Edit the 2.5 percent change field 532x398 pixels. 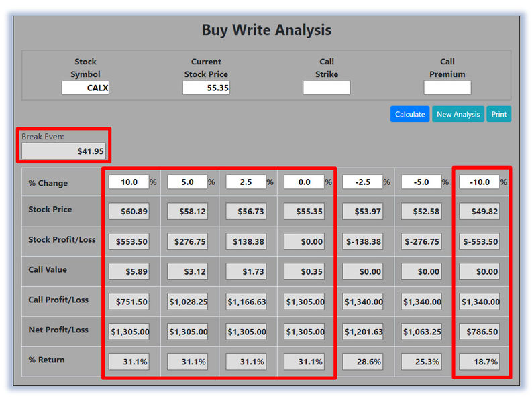[246, 182]
